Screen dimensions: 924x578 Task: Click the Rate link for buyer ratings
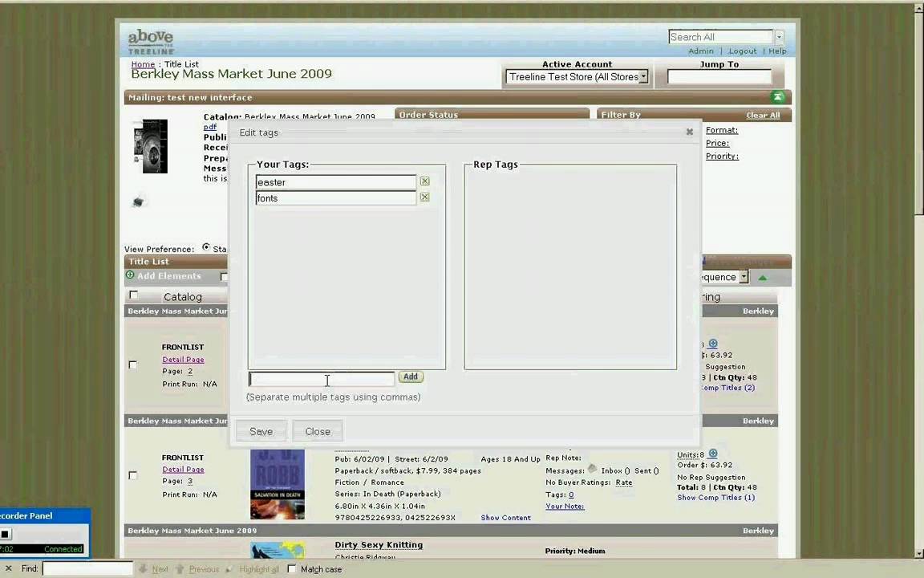(x=623, y=482)
